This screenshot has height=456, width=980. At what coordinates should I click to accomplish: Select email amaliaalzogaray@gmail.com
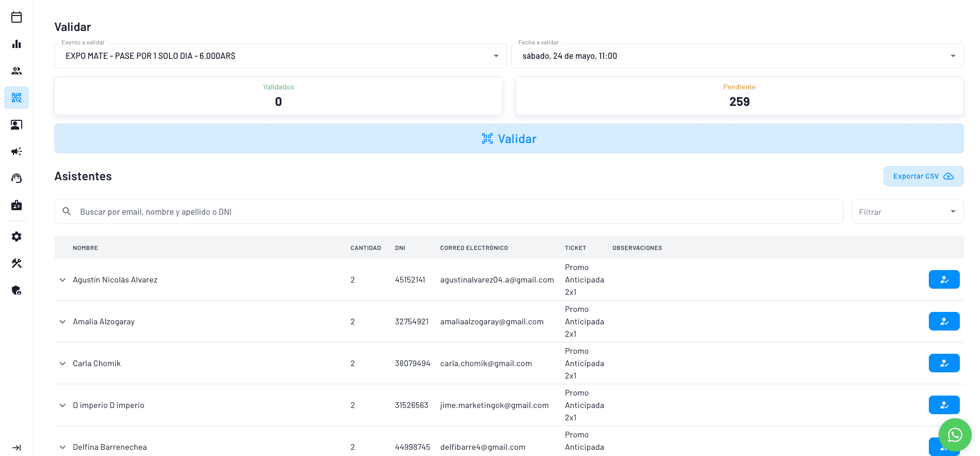click(x=492, y=322)
